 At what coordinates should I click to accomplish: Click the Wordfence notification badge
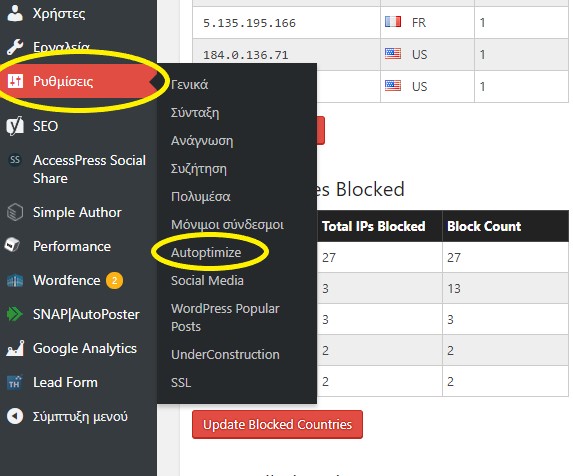114,281
